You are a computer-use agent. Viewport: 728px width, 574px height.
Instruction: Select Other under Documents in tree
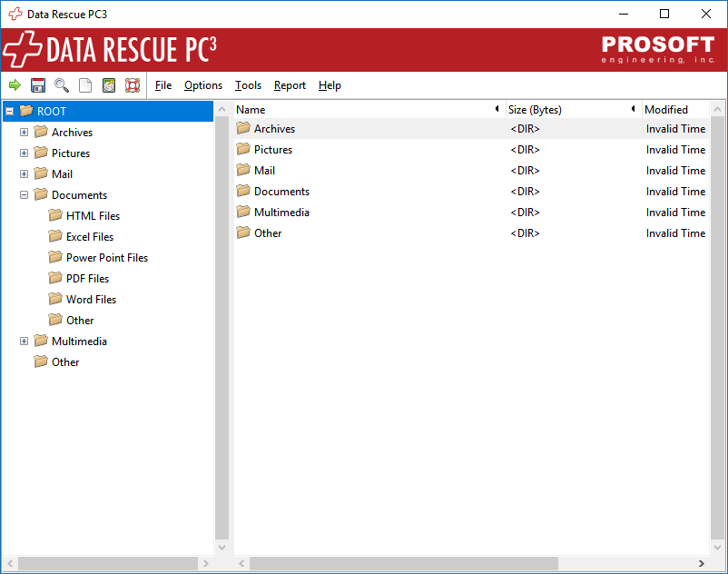(80, 321)
